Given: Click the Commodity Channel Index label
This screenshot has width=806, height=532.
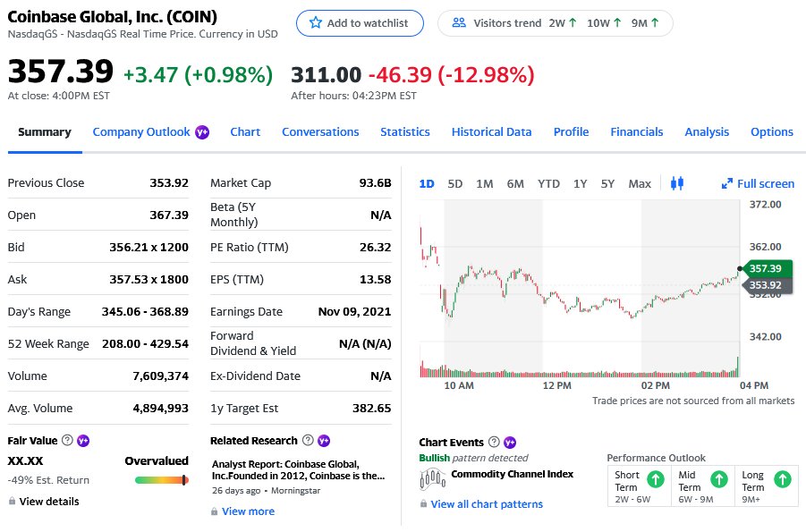Looking at the screenshot, I should tap(512, 474).
